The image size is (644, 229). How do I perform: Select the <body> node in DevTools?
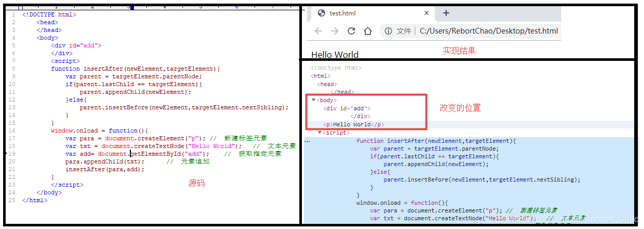(x=327, y=100)
